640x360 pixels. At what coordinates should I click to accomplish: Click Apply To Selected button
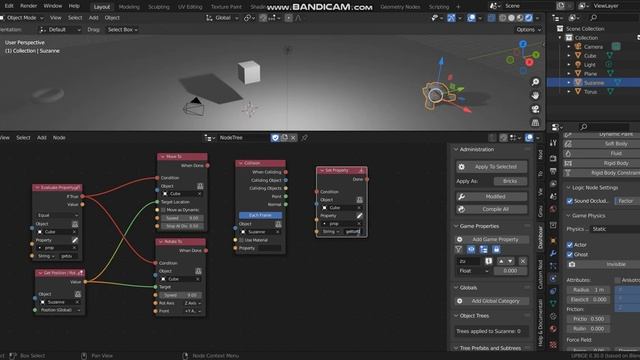pos(491,167)
